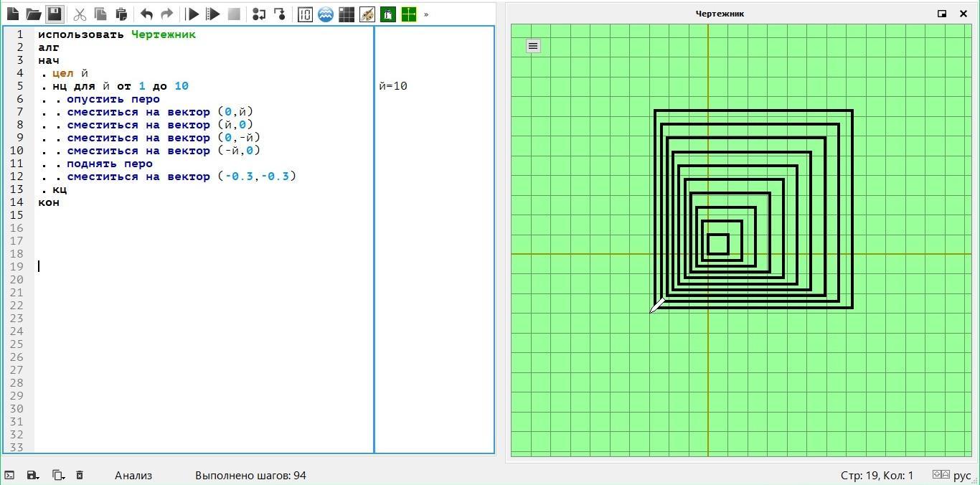
Task: Open the Чертежник green crosshair actor icon
Action: point(409,14)
